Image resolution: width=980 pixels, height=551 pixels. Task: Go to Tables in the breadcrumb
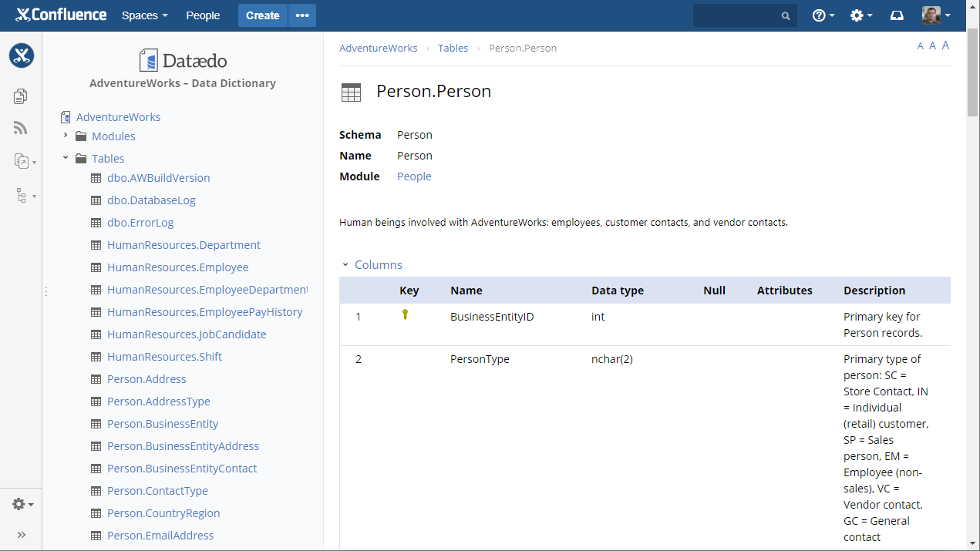tap(453, 48)
